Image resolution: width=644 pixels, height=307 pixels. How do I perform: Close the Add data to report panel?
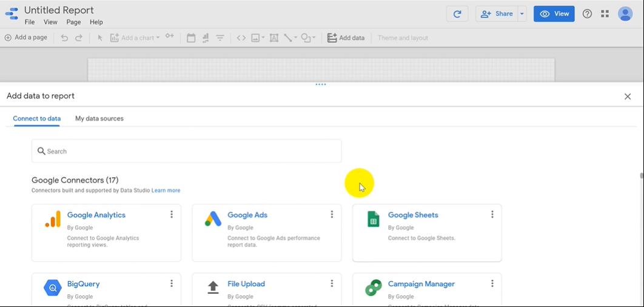click(628, 96)
